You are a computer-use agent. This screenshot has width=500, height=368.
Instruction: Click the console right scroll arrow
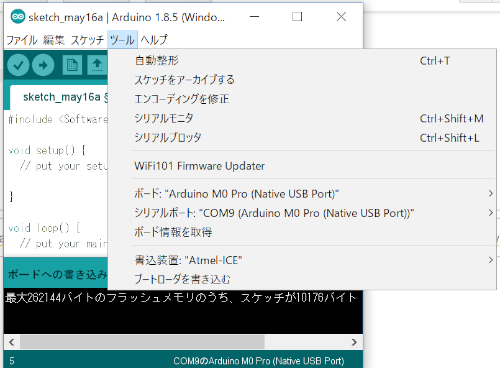coord(354,342)
